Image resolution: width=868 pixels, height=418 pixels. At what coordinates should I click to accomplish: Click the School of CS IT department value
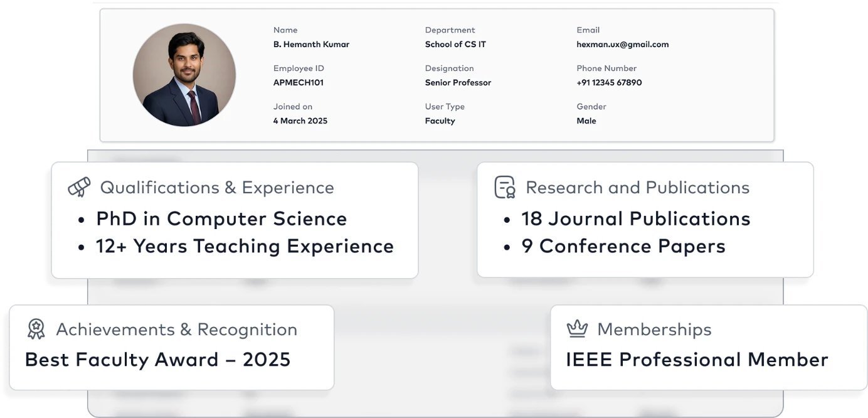click(455, 45)
